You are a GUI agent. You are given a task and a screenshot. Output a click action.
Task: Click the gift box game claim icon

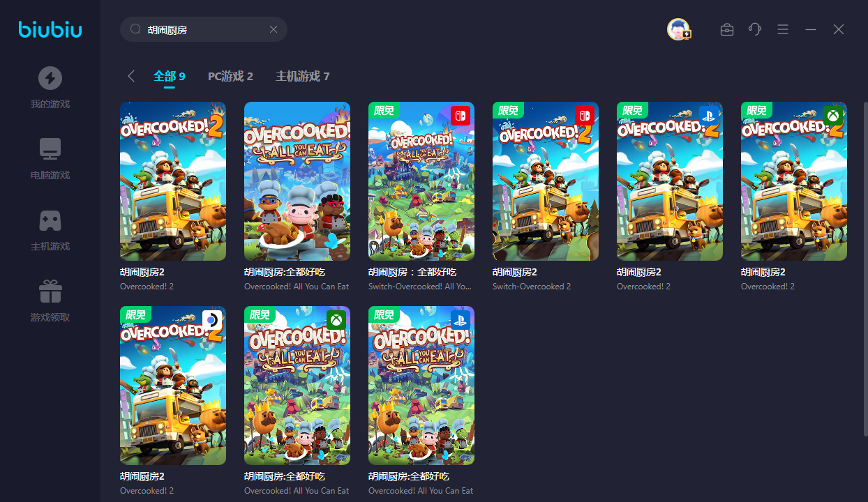pyautogui.click(x=50, y=291)
